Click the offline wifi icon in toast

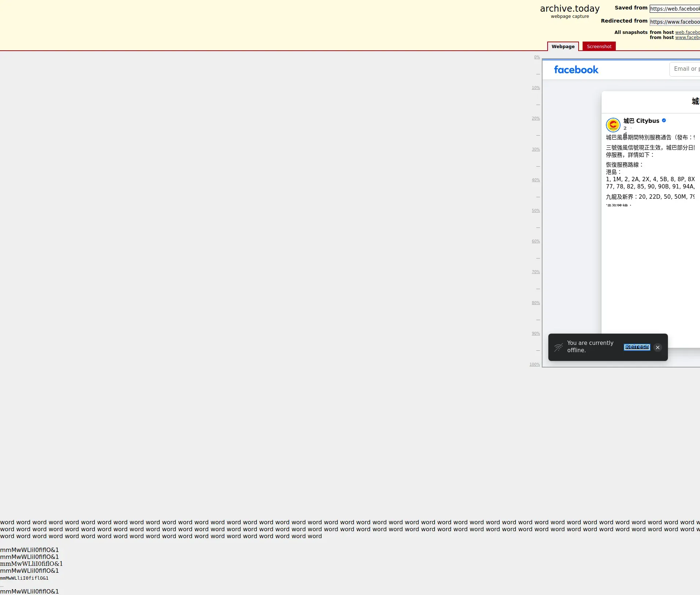click(559, 347)
